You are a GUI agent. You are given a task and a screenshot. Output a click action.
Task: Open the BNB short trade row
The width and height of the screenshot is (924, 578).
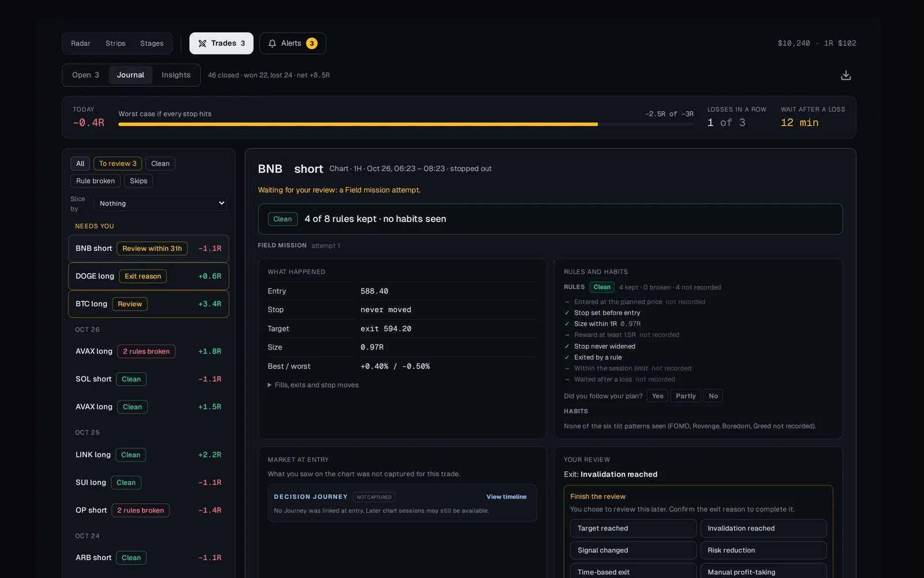148,249
